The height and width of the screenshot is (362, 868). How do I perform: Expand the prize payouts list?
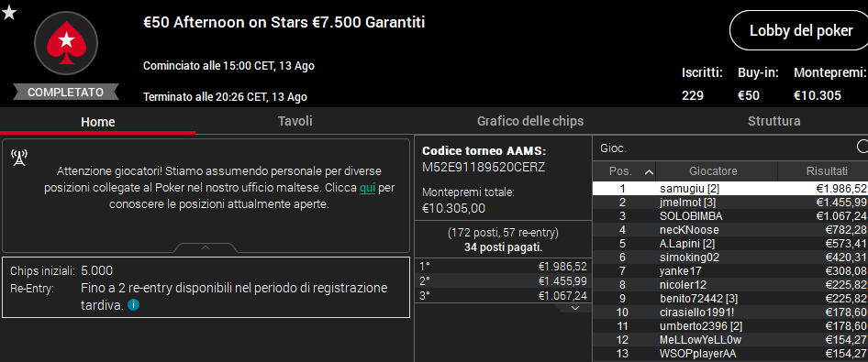(x=574, y=308)
